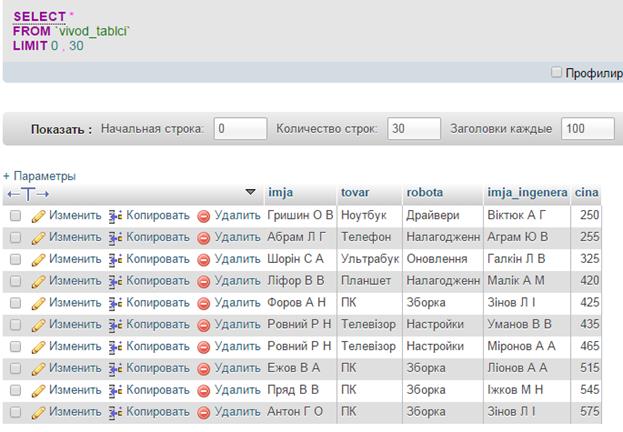Click the pencil edit icon in Гришин О В row
This screenshot has width=623, height=432.
coord(38,216)
